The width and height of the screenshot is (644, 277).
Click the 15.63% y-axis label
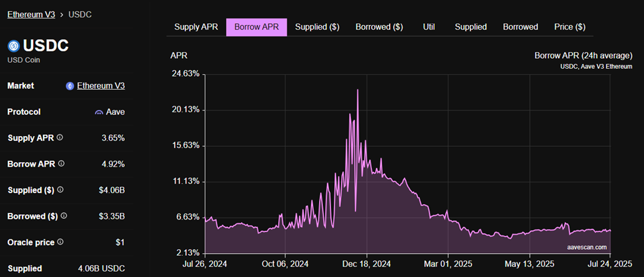pyautogui.click(x=186, y=146)
